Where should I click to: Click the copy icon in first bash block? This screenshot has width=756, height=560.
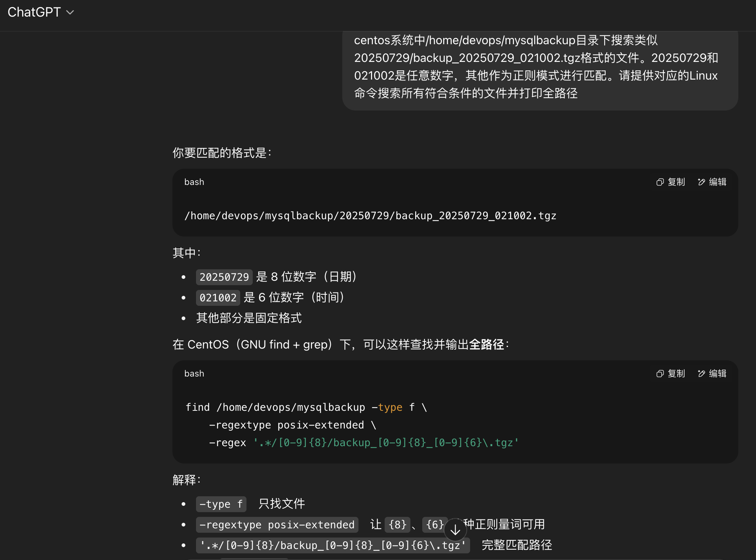click(660, 182)
